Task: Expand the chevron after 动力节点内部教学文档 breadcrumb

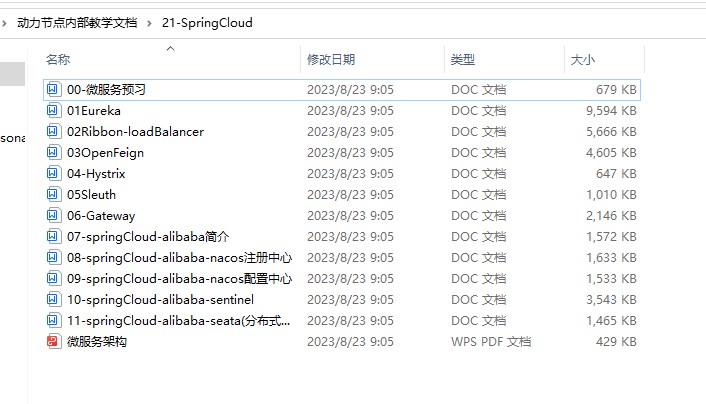Action: pos(149,23)
